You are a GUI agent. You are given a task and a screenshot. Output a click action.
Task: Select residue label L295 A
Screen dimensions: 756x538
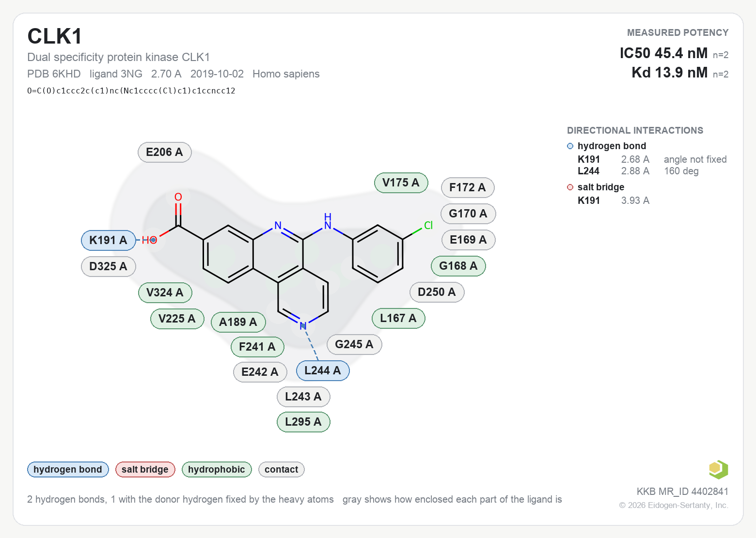click(303, 422)
